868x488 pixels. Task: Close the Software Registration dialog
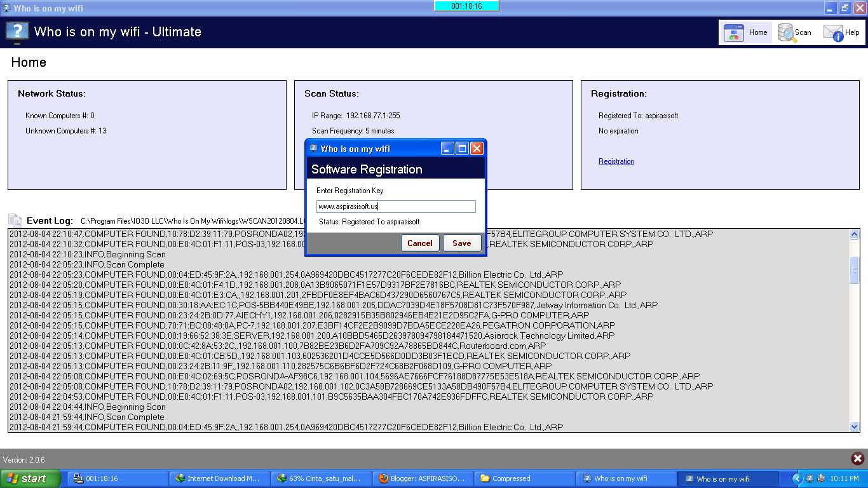tap(477, 149)
